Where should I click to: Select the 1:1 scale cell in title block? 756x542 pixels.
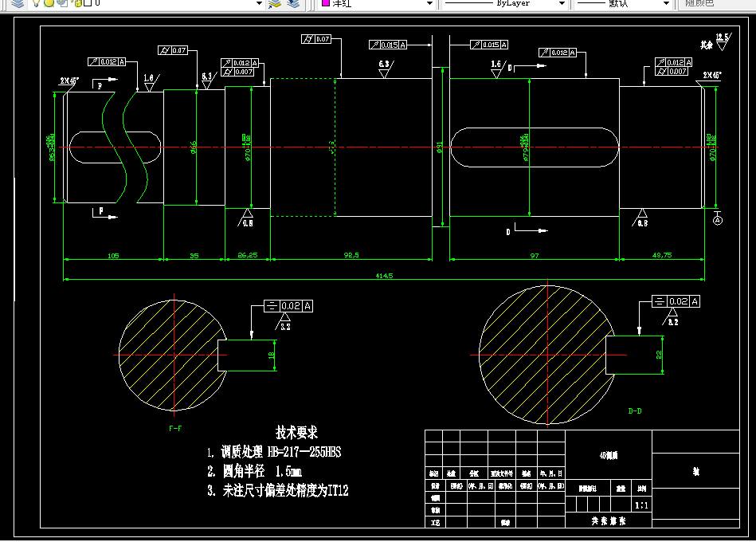click(x=642, y=505)
